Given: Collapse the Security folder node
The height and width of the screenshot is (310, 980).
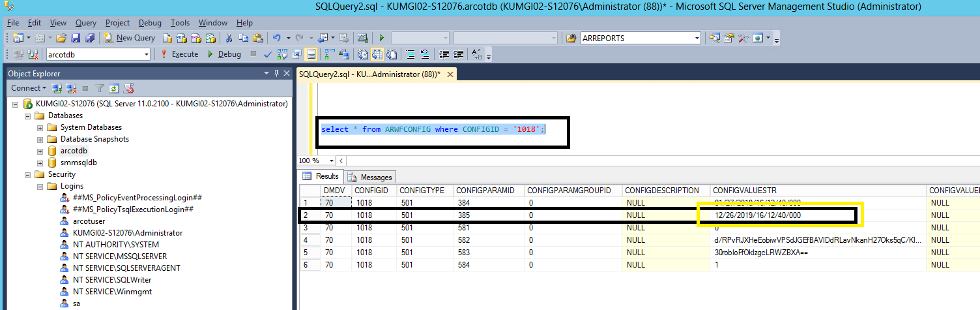Looking at the screenshot, I should (28, 174).
